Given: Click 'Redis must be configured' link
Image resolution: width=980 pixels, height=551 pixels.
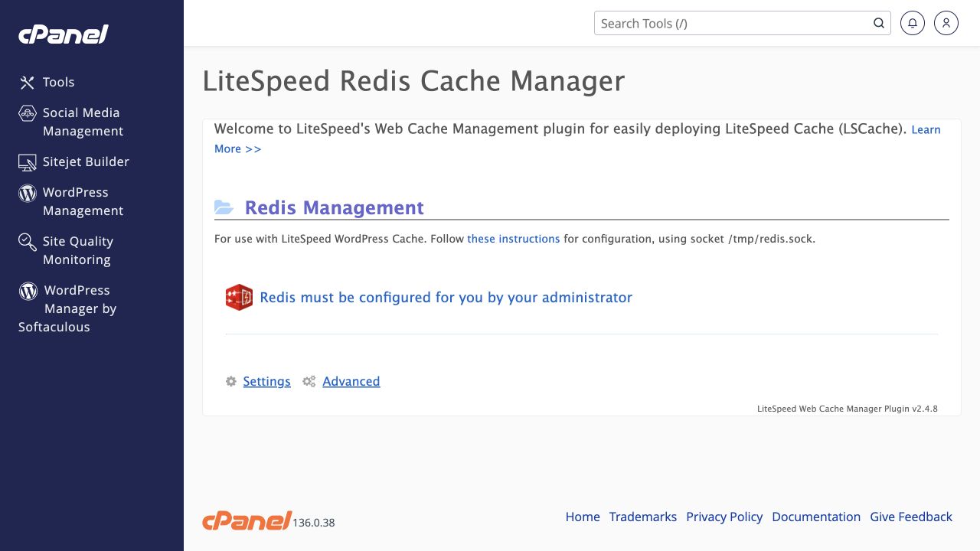Looking at the screenshot, I should [x=446, y=298].
